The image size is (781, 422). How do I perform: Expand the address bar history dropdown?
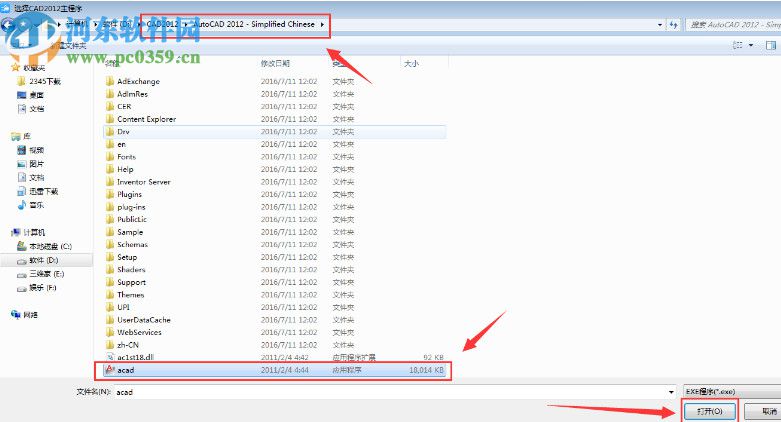tap(660, 24)
